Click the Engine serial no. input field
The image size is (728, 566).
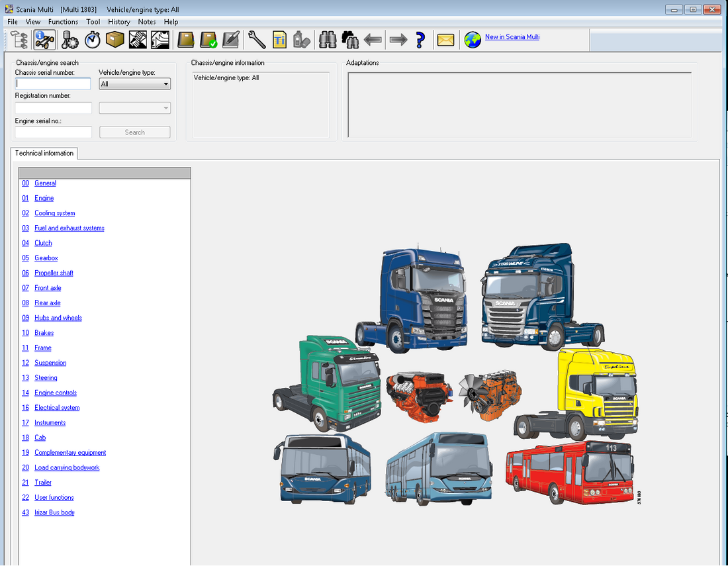pos(53,132)
